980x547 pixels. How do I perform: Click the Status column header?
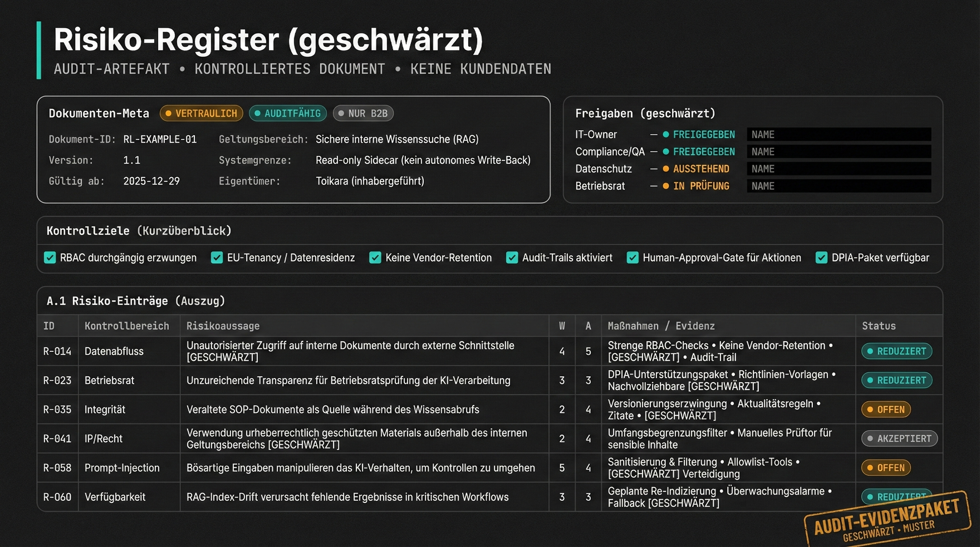pos(879,326)
